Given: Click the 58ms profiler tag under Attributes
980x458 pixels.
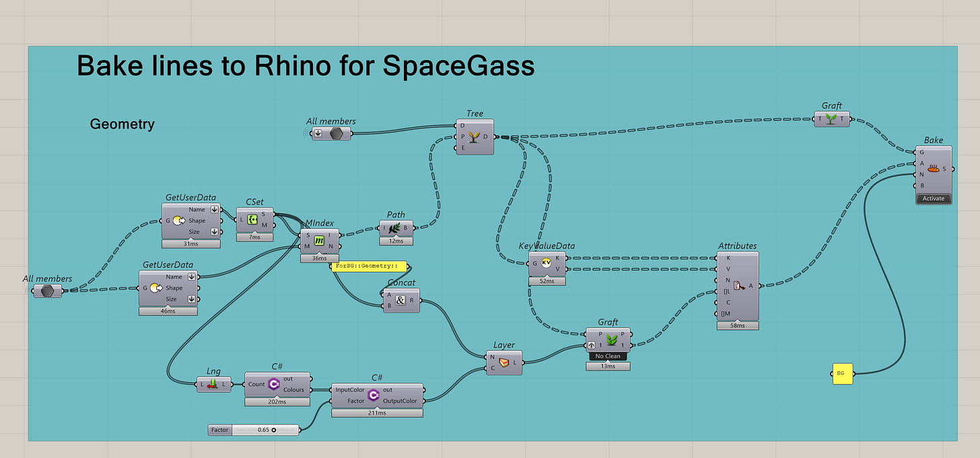Looking at the screenshot, I should point(738,326).
